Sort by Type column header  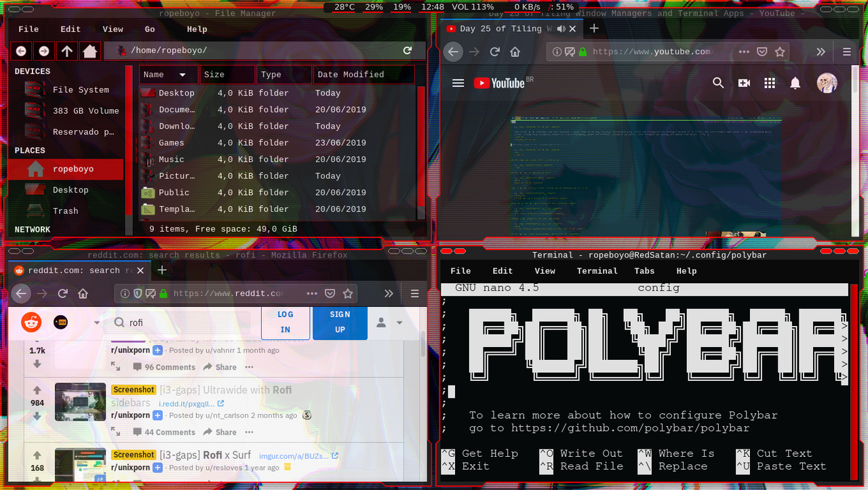pos(285,75)
